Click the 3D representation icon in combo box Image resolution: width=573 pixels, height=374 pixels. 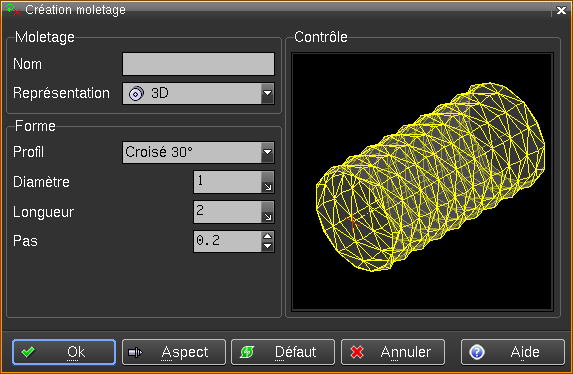[136, 94]
